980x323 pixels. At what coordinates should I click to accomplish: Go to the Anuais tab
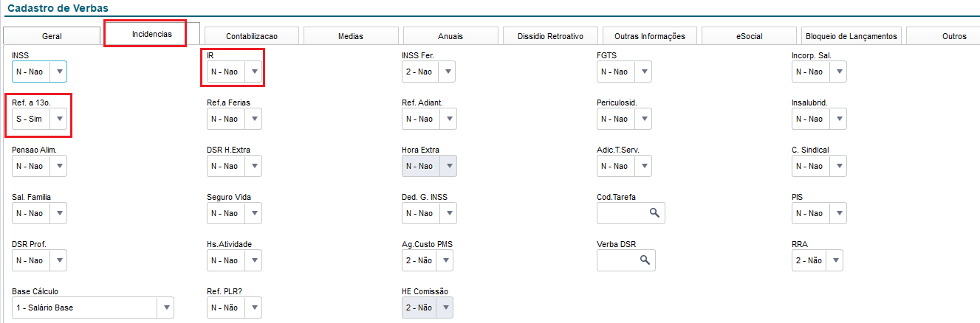pyautogui.click(x=450, y=36)
